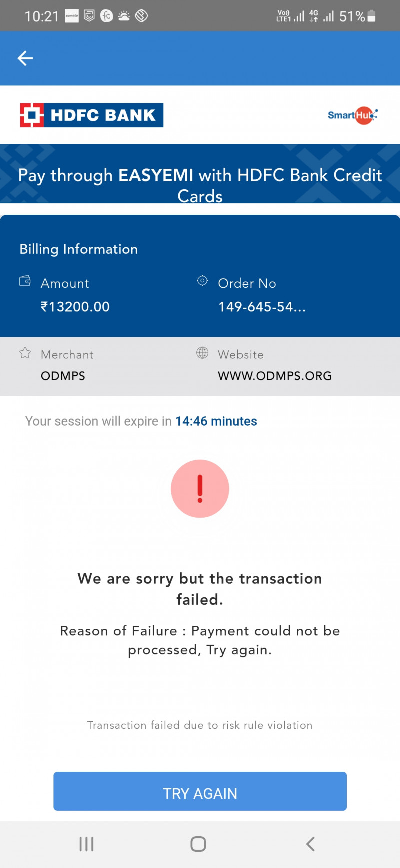Tap the red exclamation error icon

[x=200, y=488]
